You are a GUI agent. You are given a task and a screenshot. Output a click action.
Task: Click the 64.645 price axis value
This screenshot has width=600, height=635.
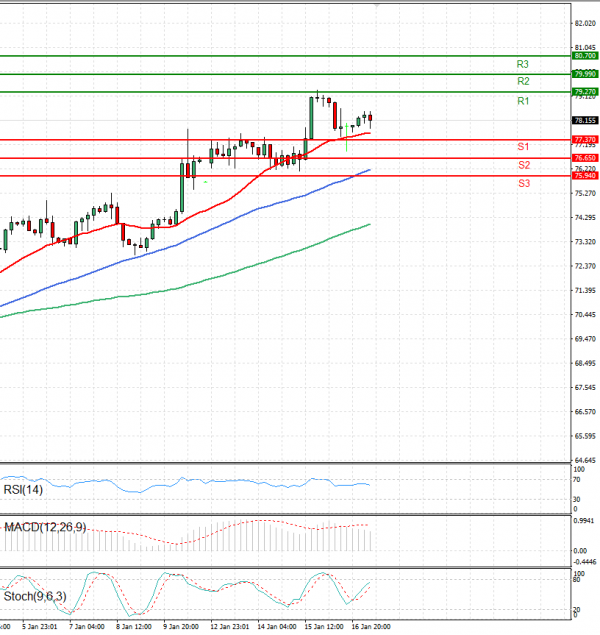tap(585, 460)
